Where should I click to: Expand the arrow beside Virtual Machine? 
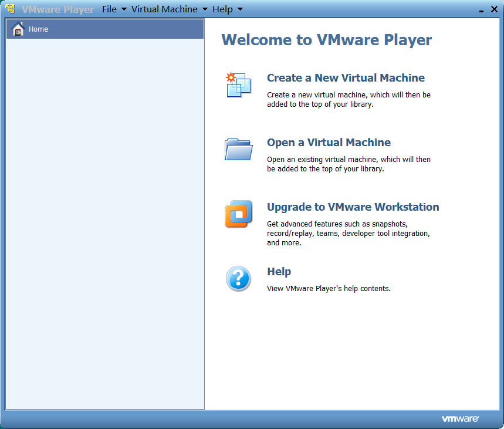point(205,9)
